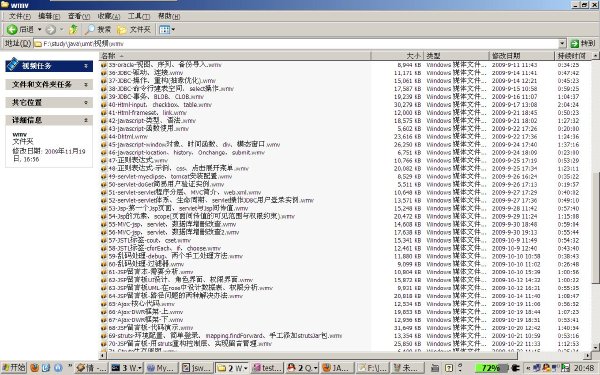Collapse the 视频任务 panel
The width and height of the screenshot is (600, 375).
pyautogui.click(x=86, y=66)
